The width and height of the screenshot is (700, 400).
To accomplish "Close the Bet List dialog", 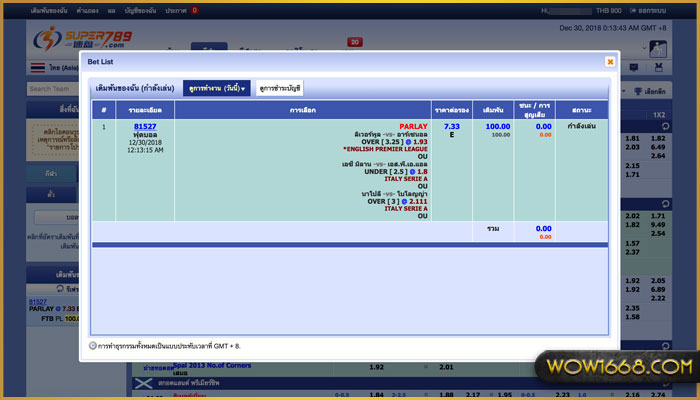I will pos(610,61).
